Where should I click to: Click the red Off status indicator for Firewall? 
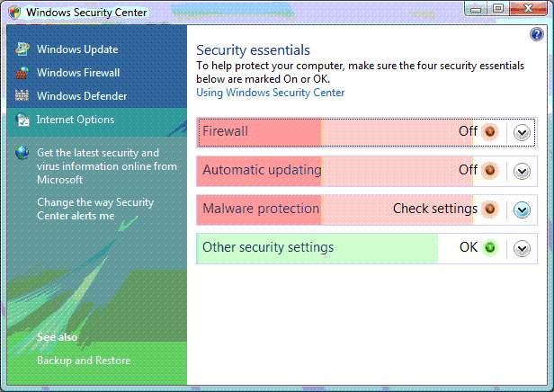pyautogui.click(x=489, y=131)
